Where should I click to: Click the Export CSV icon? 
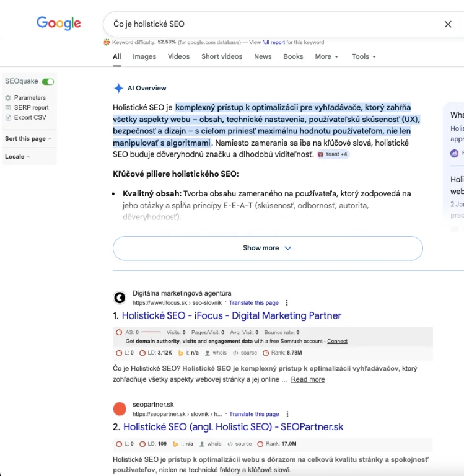pyautogui.click(x=8, y=117)
